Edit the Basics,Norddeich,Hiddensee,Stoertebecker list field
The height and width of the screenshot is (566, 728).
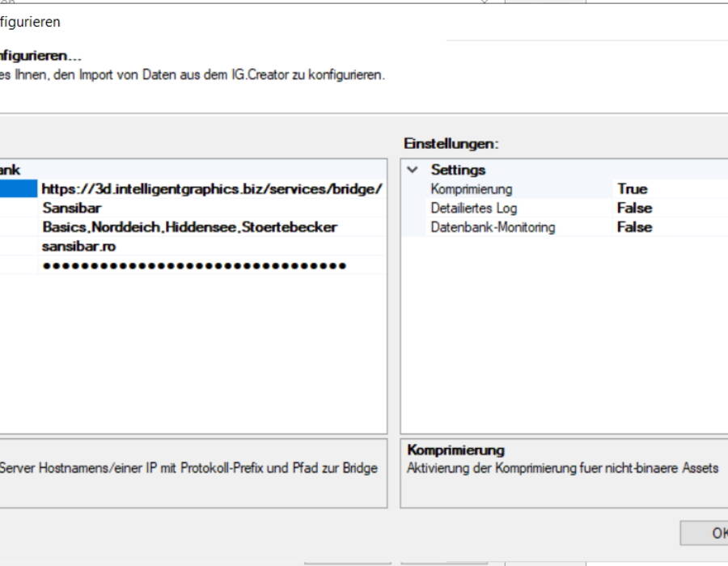tap(212, 227)
